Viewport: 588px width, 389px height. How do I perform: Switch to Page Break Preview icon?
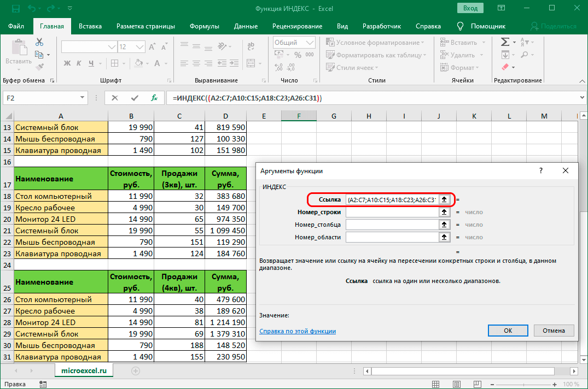477,384
